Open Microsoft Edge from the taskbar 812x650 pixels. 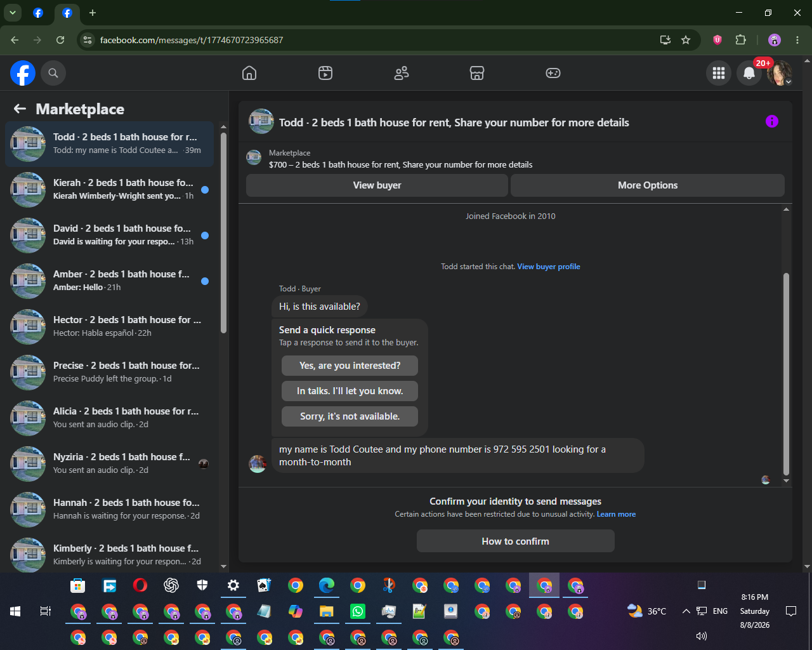click(327, 585)
